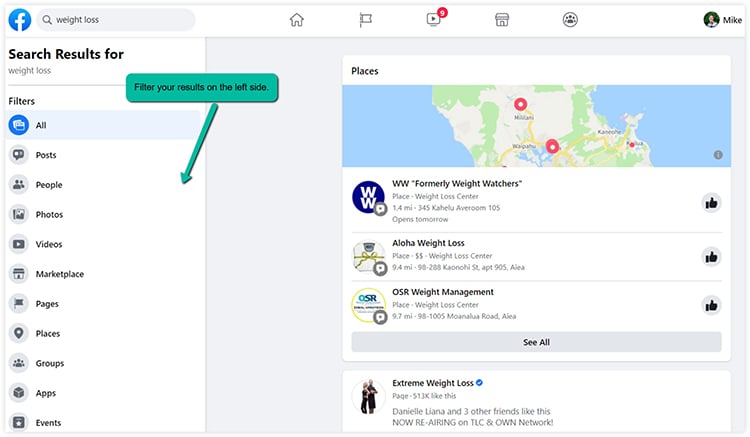750x437 pixels.
Task: Open Aloha Weight Loss place
Action: 428,243
